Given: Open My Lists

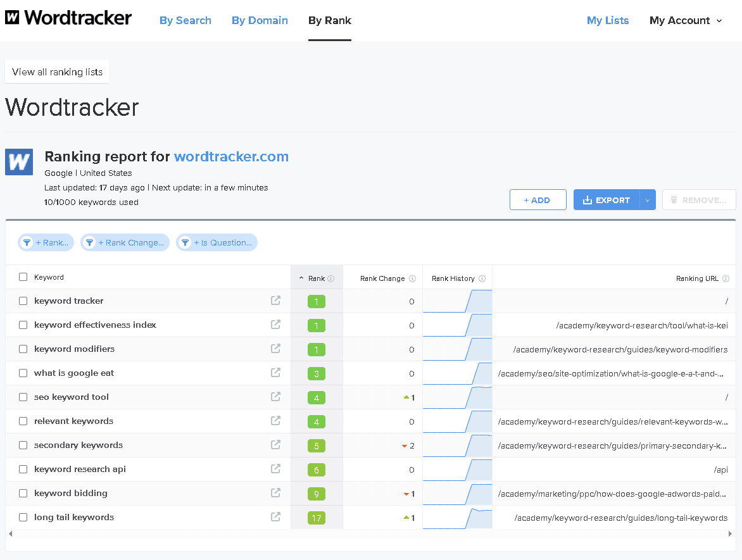Looking at the screenshot, I should (608, 20).
